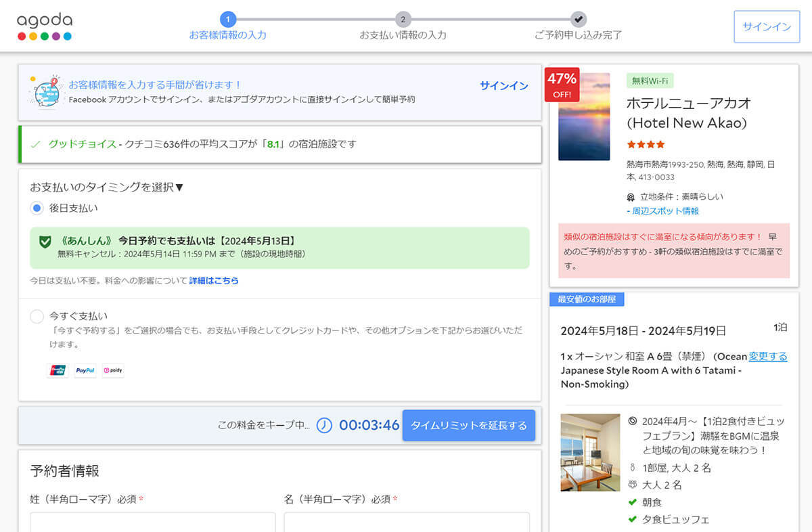Click the green checkmark by グッドチョイス
Image resolution: width=812 pixels, height=532 pixels.
[36, 144]
